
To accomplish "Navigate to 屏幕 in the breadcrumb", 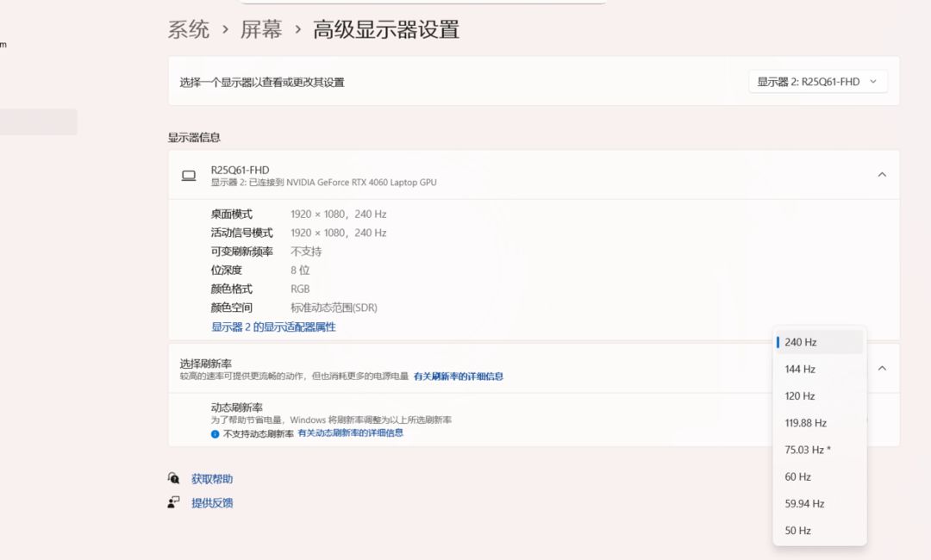I will point(261,30).
